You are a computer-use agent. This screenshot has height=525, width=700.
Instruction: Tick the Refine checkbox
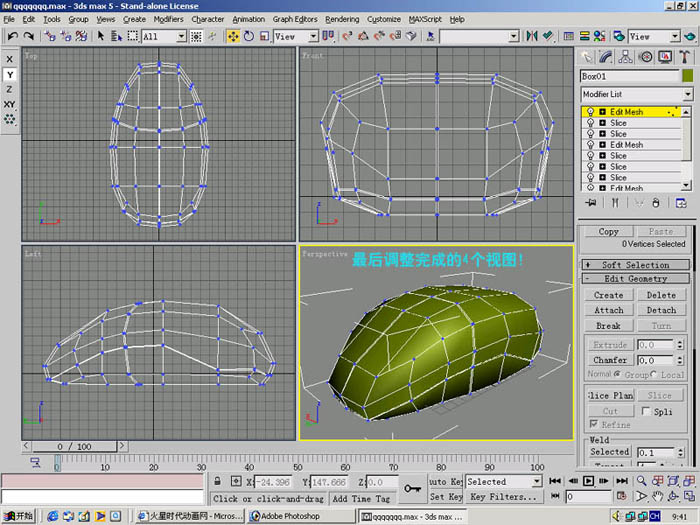point(594,424)
